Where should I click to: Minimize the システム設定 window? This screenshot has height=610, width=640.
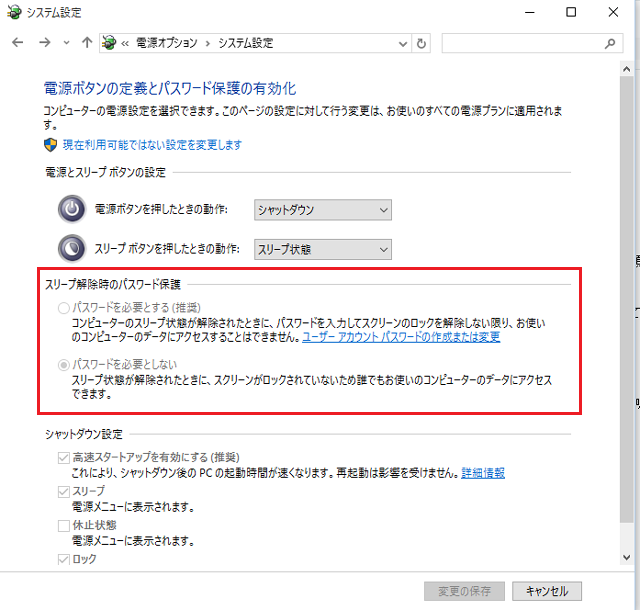530,12
